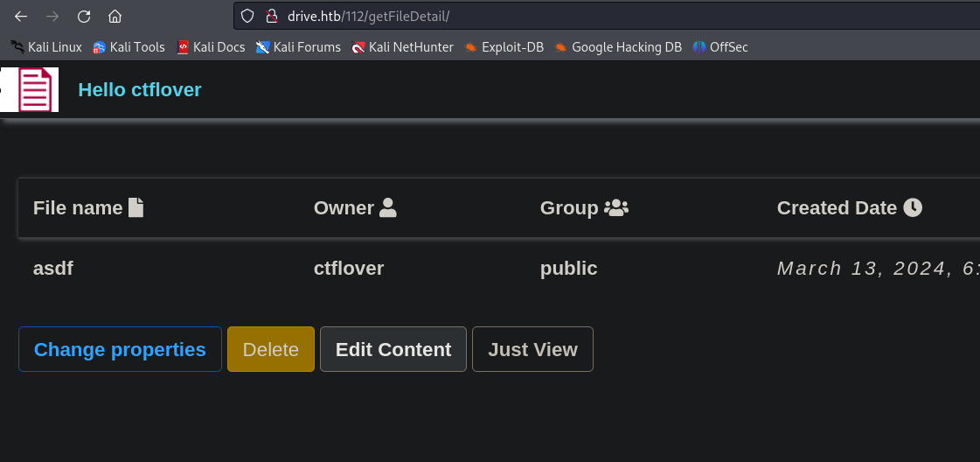This screenshot has width=980, height=462.
Task: Click the Just View button
Action: (532, 349)
